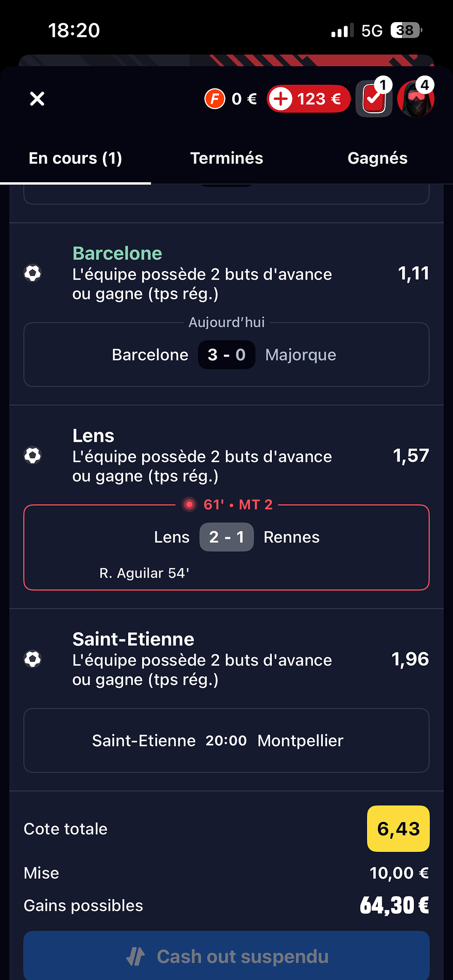Tap the 123 € balance button
Screen dimensions: 453x980
tap(309, 98)
